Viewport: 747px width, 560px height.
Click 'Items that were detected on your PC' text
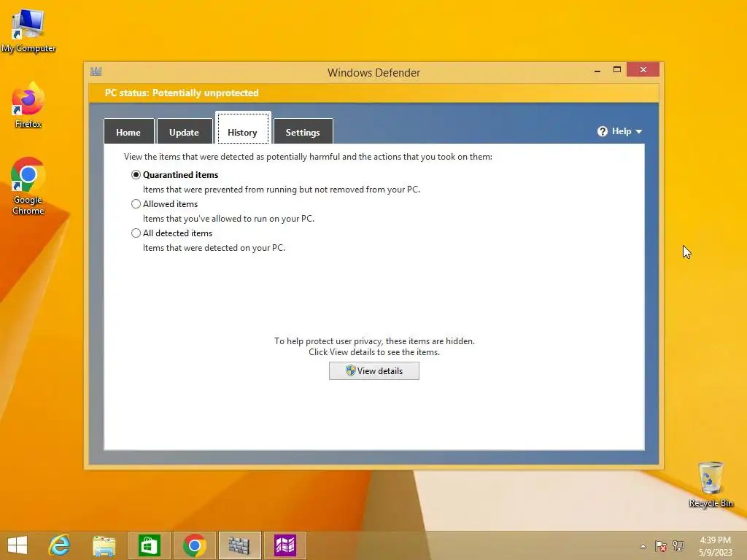(214, 248)
